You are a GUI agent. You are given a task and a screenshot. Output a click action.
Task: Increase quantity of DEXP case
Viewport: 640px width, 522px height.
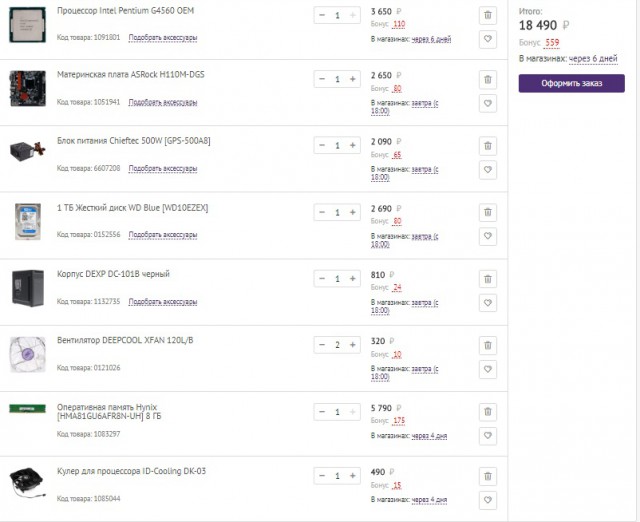[x=353, y=279]
